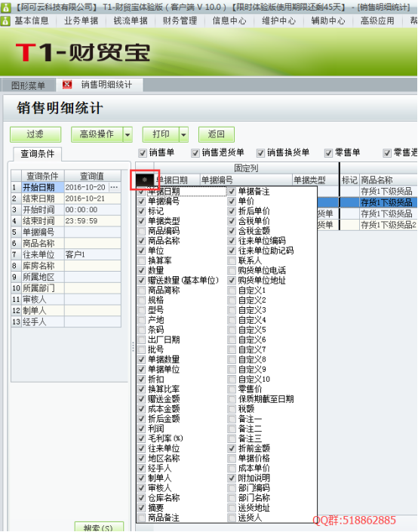Viewport: 418px width, 532px height.
Task: Select the 查询条件 tab
Action: pos(37,154)
